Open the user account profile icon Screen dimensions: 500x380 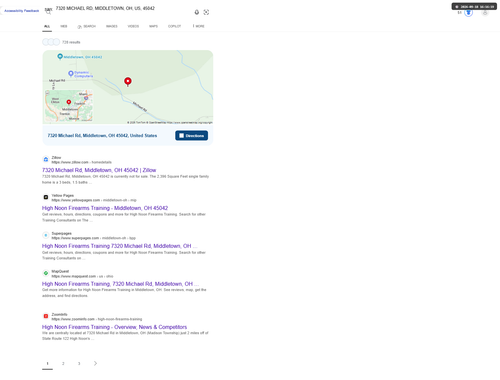(485, 13)
